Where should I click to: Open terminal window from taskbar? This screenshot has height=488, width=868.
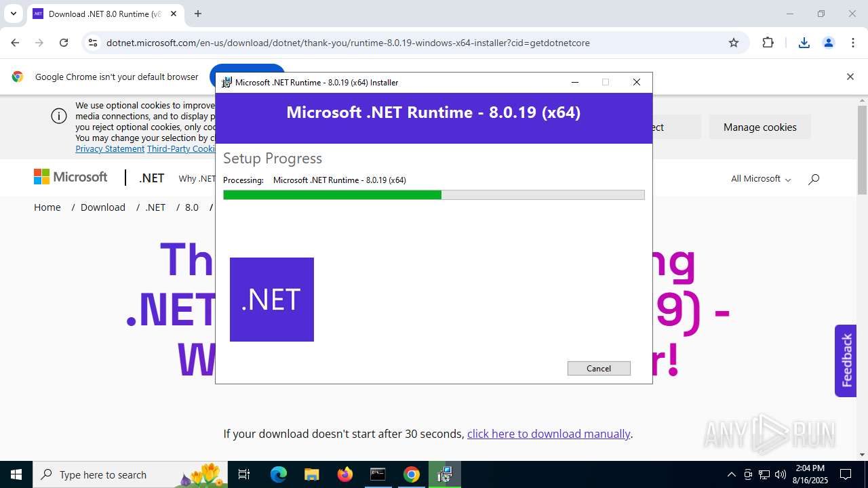pyautogui.click(x=378, y=474)
